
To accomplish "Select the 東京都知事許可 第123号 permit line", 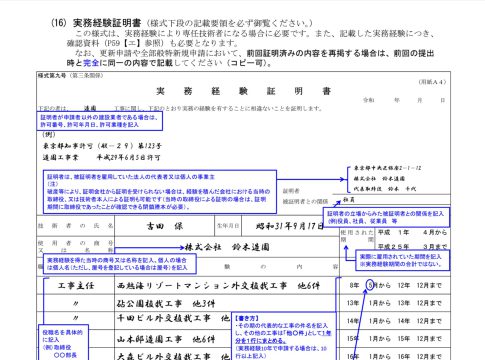I will pos(102,146).
